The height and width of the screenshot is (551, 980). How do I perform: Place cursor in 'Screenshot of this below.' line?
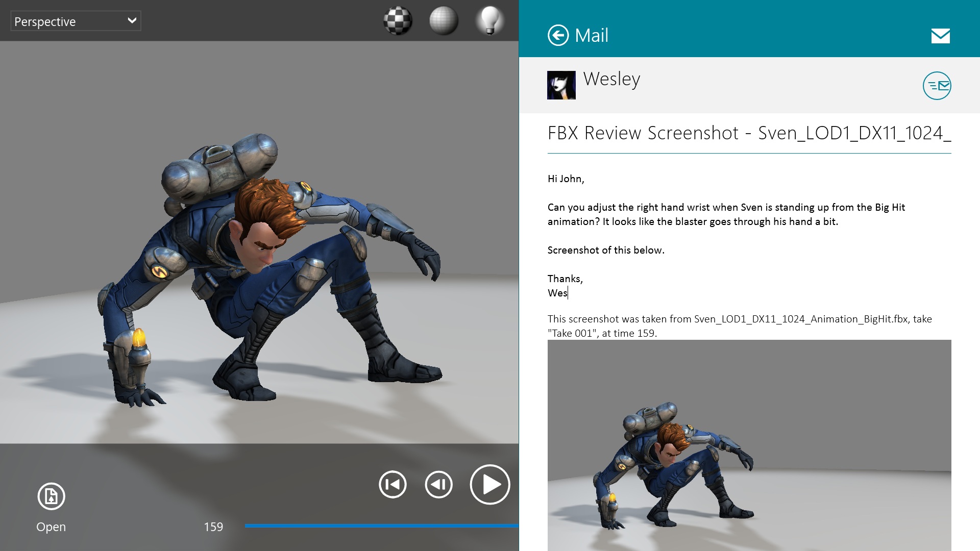point(606,250)
